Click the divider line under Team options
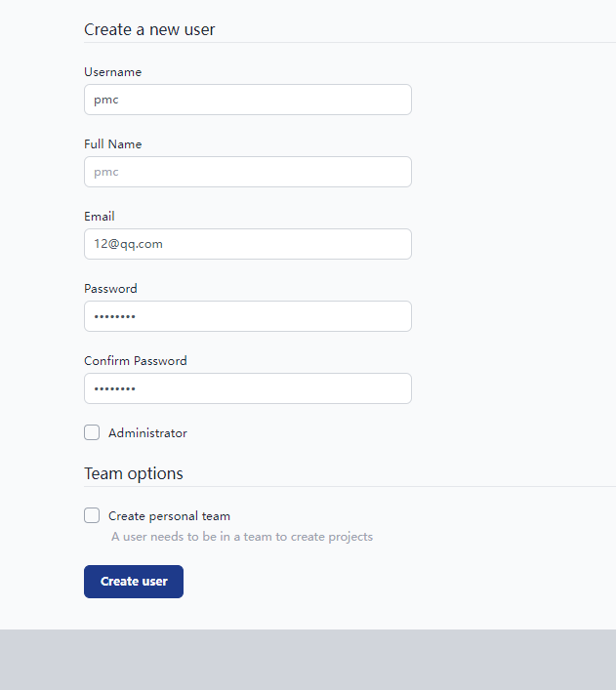 tap(349, 486)
